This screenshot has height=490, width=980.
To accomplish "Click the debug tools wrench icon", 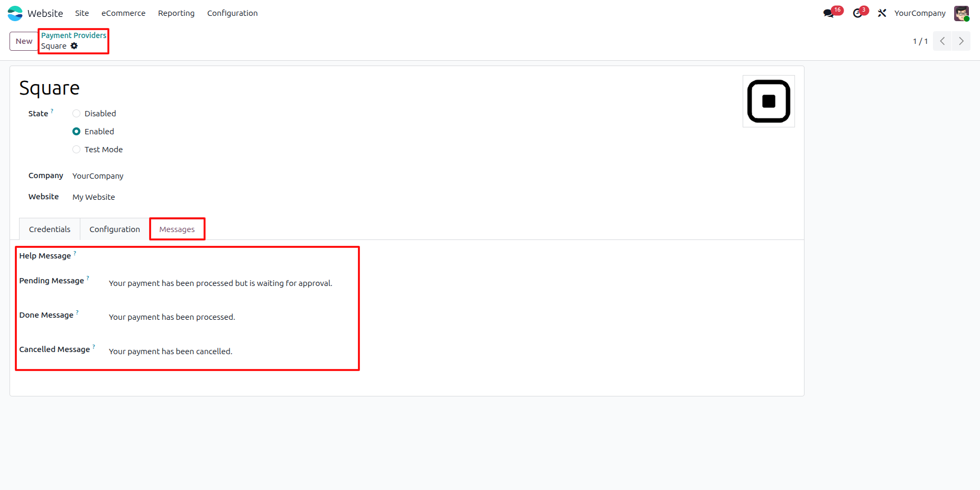I will tap(882, 13).
